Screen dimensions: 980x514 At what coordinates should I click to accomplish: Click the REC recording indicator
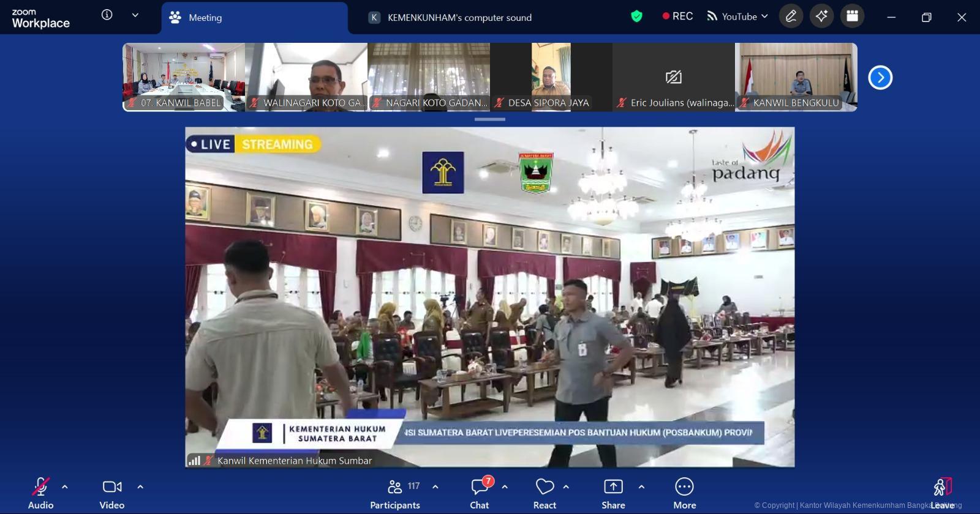(x=677, y=17)
